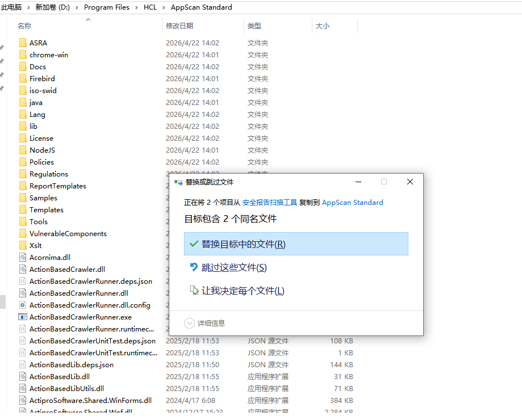The width and height of the screenshot is (522, 420).
Task: Open dropdown after Program Files breadcrumb
Action: coord(136,7)
